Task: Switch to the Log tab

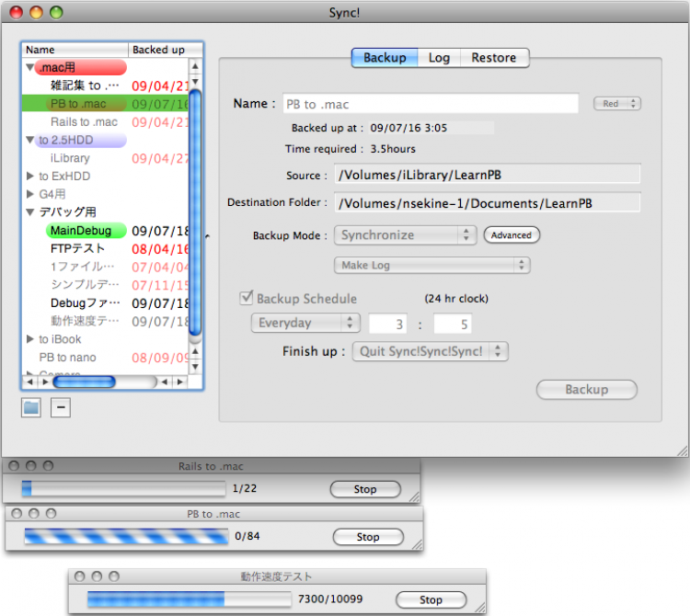Action: click(x=439, y=58)
